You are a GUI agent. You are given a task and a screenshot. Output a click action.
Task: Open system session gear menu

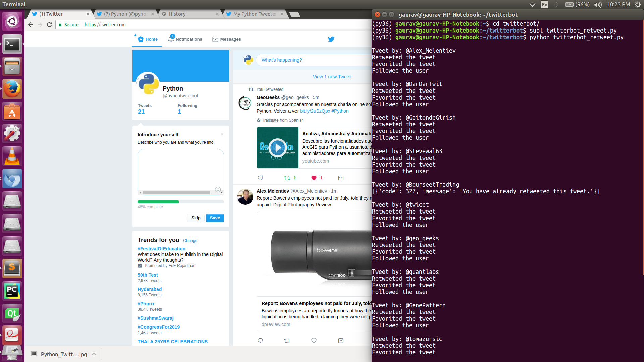click(638, 4)
